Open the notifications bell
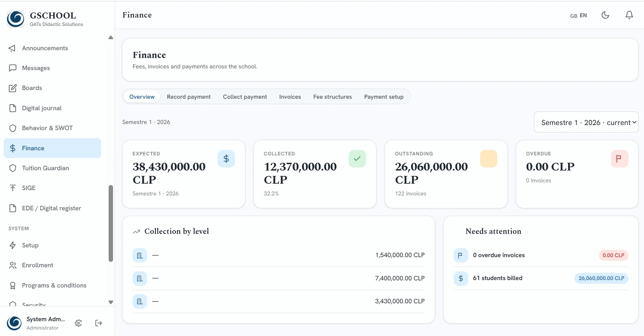644x336 pixels. point(629,15)
